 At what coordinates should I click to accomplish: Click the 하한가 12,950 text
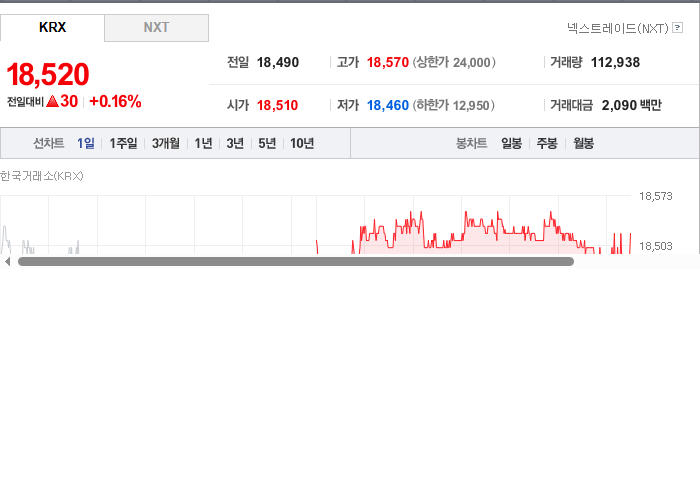click(x=453, y=105)
